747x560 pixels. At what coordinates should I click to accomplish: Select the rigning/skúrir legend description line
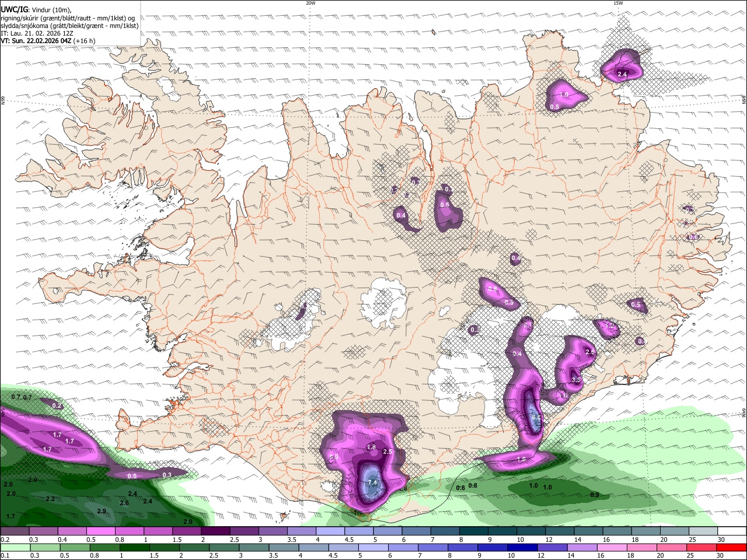(x=68, y=17)
